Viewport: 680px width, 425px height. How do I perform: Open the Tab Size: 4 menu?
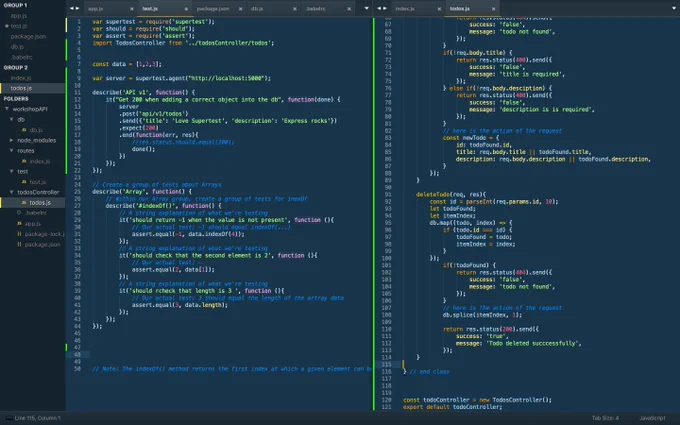pos(605,418)
